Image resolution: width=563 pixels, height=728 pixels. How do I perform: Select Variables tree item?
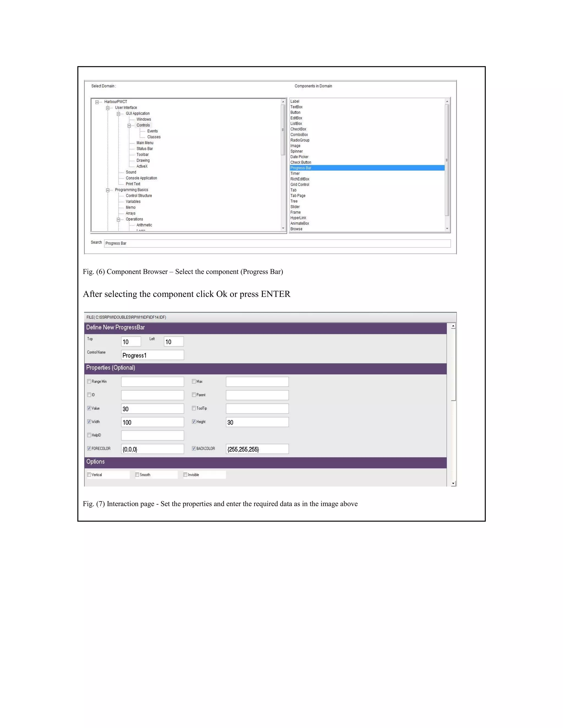coord(133,202)
